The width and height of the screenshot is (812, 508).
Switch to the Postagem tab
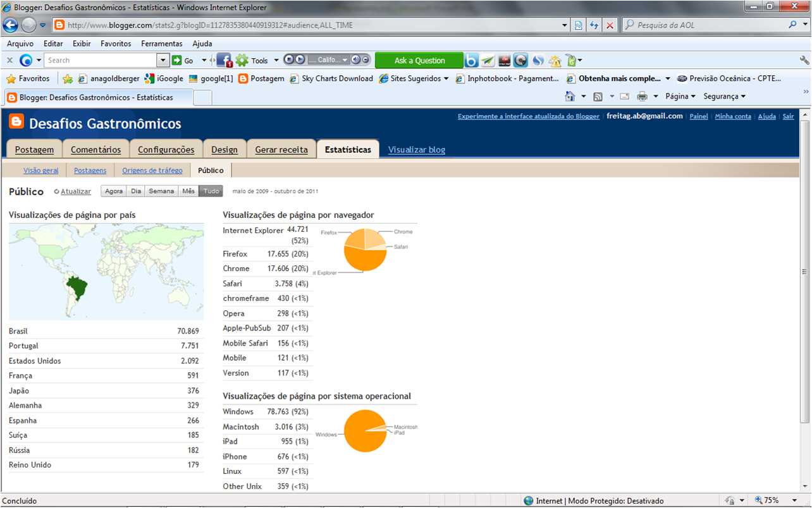35,149
